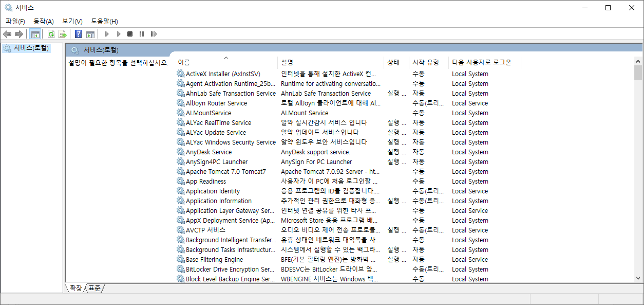Sort by the 설명 column header

pyautogui.click(x=331, y=62)
